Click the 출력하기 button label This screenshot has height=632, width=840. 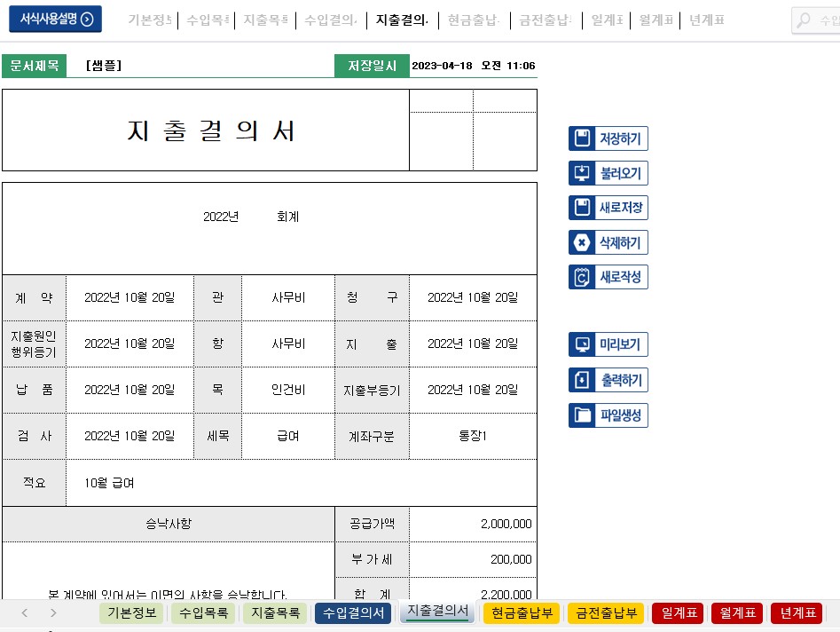pyautogui.click(x=620, y=380)
